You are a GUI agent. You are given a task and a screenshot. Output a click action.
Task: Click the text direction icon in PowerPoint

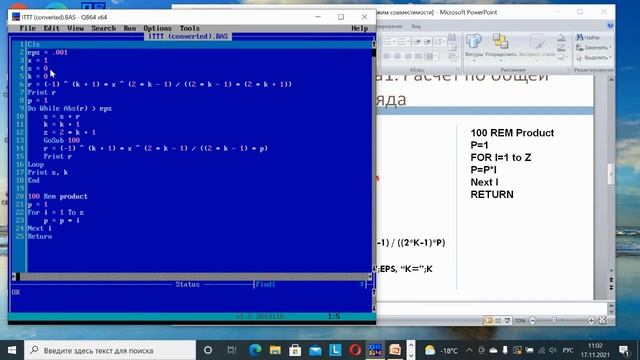452,38
